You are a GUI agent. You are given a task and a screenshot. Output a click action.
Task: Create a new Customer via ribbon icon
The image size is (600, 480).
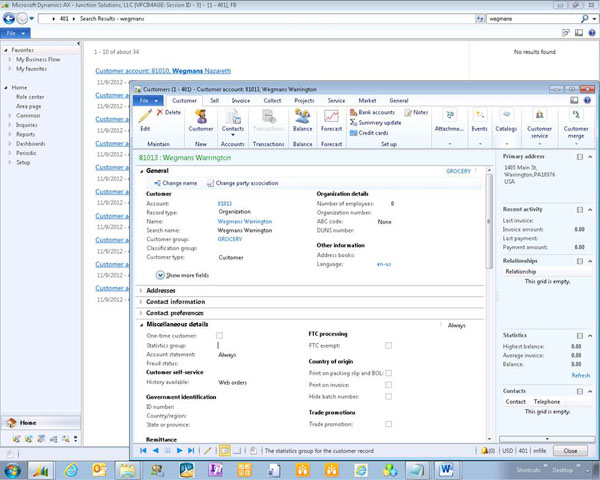201,116
